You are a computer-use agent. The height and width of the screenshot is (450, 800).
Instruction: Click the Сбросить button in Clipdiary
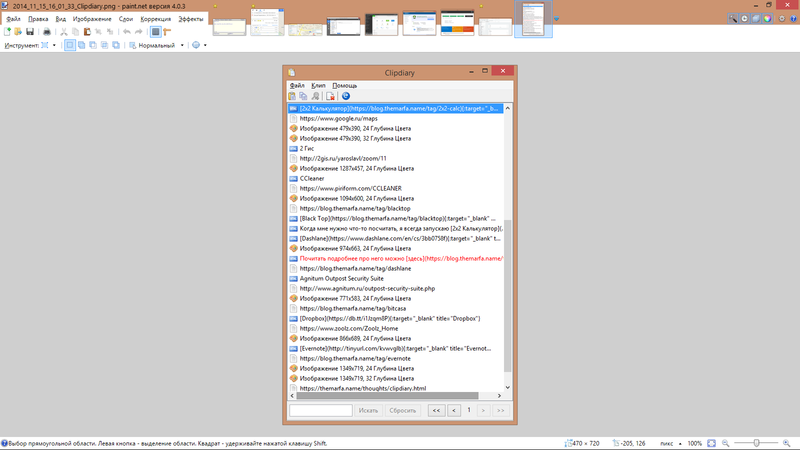(403, 410)
